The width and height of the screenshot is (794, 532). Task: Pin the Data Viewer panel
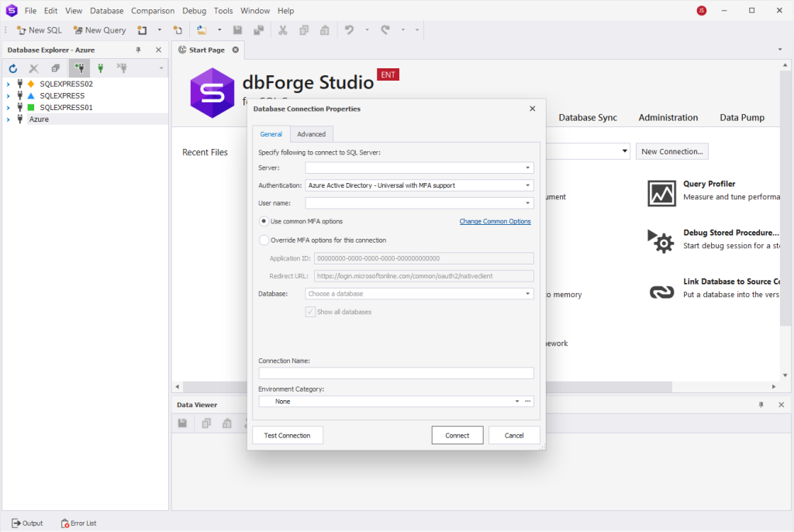point(761,404)
